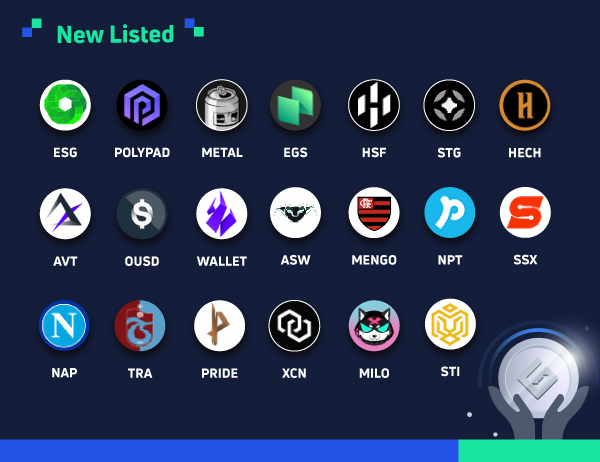600x462 pixels.
Task: Select the MENGO striped shield crest
Action: point(374,212)
